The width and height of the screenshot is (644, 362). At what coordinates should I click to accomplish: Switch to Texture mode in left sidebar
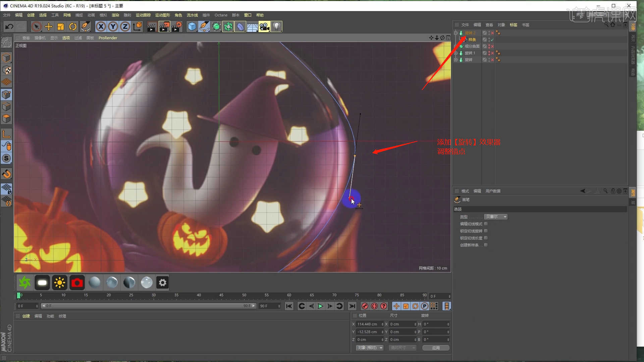(6, 70)
